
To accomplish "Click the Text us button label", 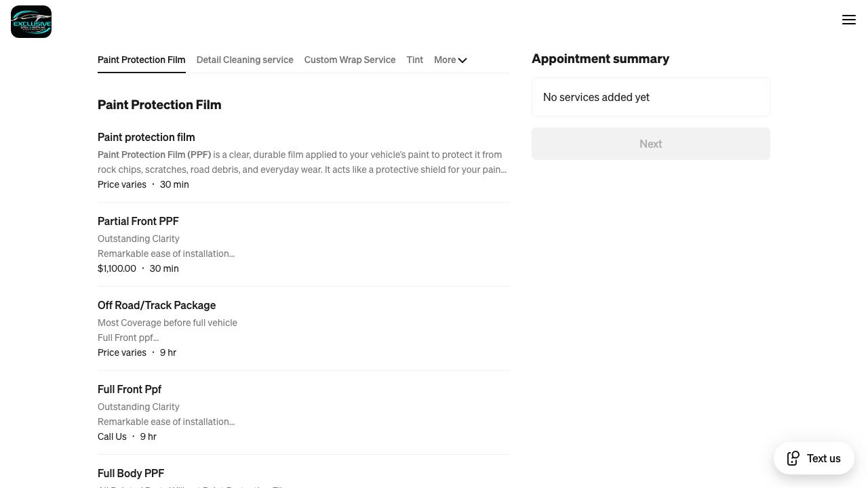I will pos(823,458).
